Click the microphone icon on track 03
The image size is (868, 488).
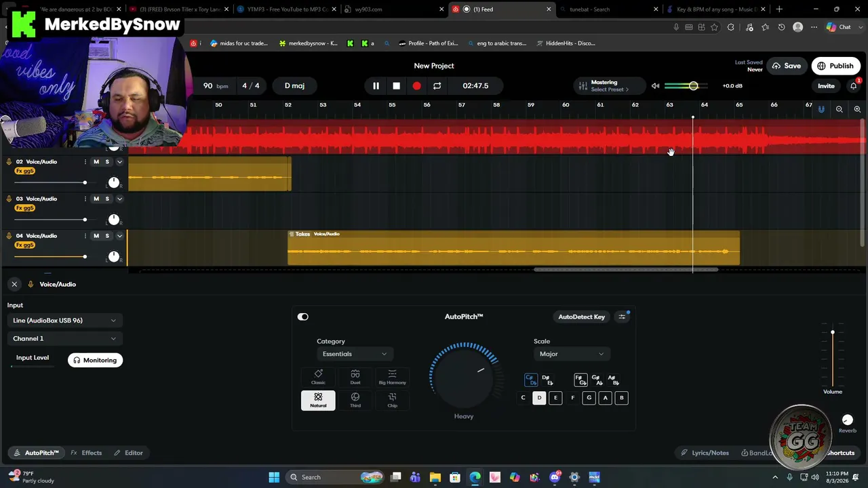click(9, 199)
